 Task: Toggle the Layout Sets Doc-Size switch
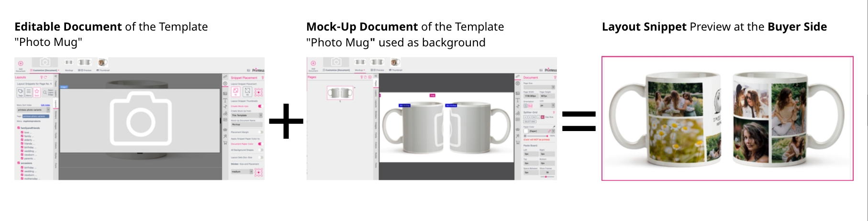pyautogui.click(x=260, y=157)
